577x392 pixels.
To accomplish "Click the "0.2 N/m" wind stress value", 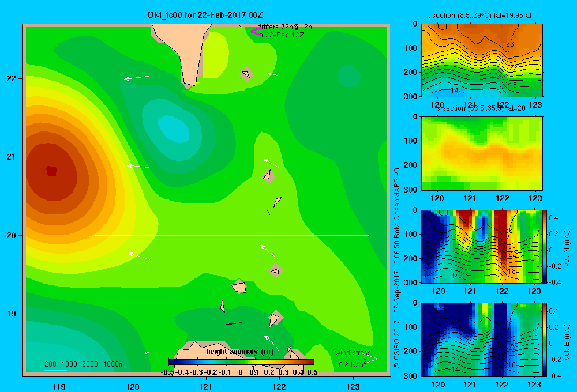I will click(351, 364).
